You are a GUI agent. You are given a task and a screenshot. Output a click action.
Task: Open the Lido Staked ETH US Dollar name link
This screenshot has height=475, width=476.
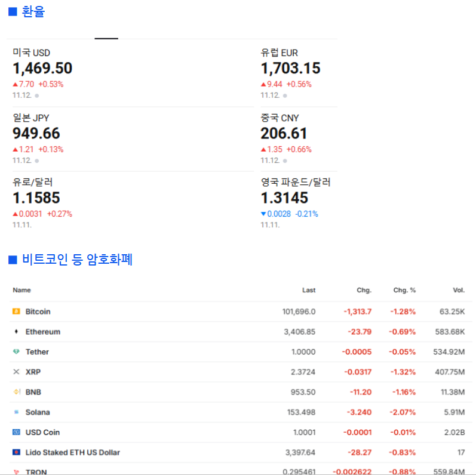(x=72, y=452)
